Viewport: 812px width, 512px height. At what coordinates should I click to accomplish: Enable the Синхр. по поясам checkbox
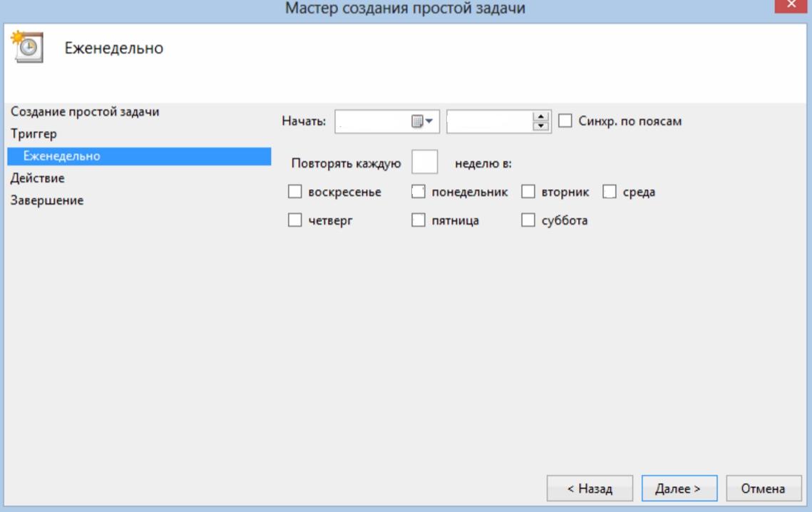(565, 121)
